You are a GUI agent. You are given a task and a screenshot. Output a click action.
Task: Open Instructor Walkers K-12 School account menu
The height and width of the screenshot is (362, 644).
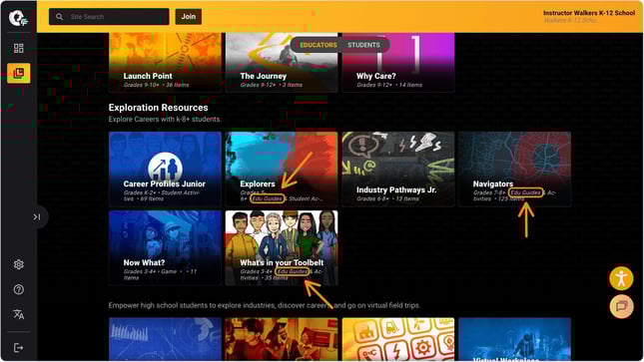pos(589,16)
